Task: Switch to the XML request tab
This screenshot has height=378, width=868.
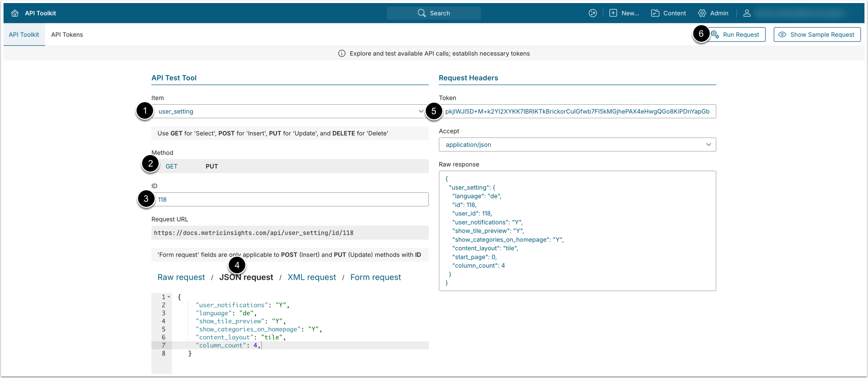Action: [311, 277]
